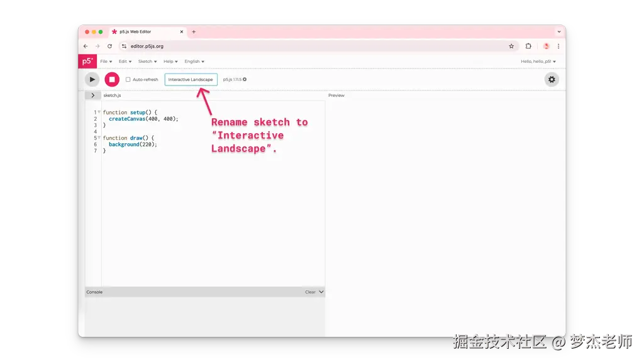The height and width of the screenshot is (362, 644).
Task: Click the gear next to p5.js 1.11.5
Action: click(245, 79)
